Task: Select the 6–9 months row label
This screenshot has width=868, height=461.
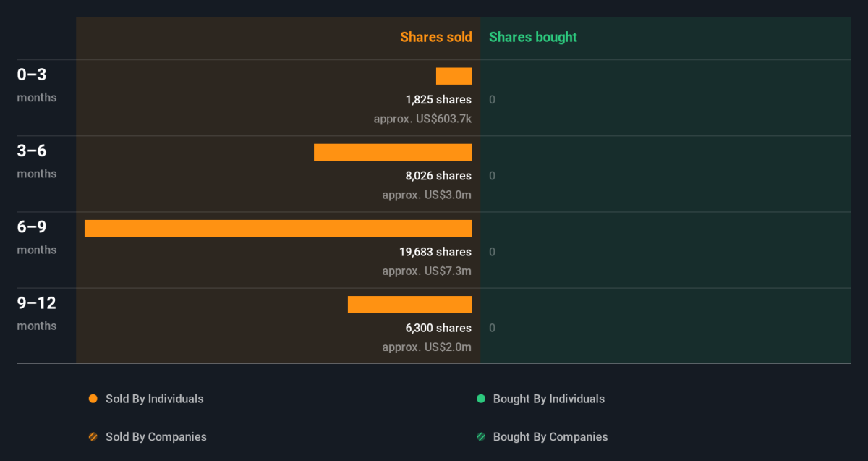Action: click(37, 237)
